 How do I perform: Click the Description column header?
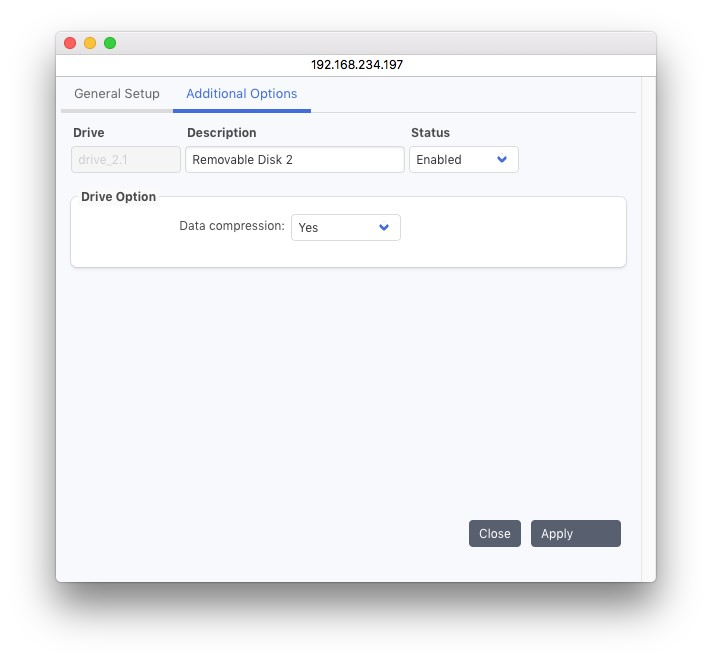click(221, 133)
